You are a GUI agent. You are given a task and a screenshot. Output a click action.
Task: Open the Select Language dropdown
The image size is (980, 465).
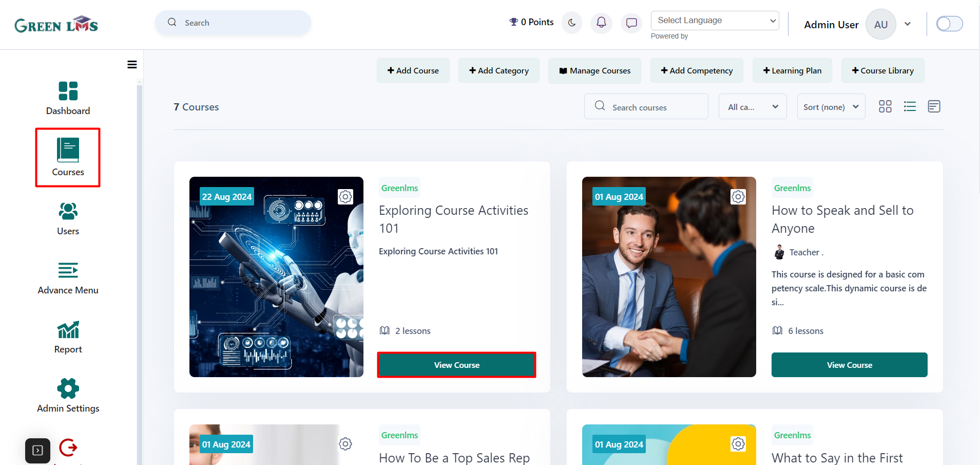tap(715, 21)
